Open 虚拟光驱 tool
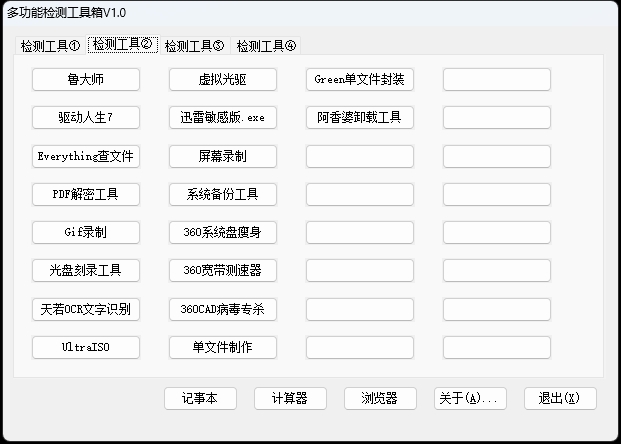 click(x=223, y=80)
